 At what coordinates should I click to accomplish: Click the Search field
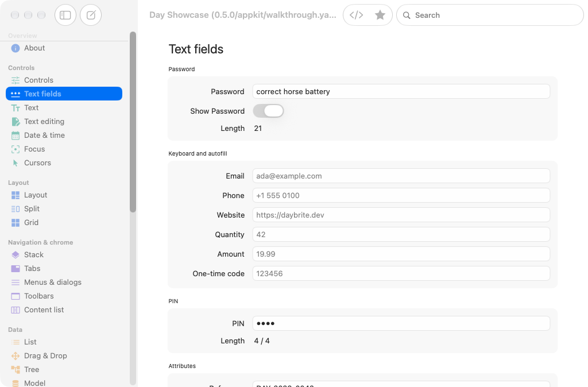(490, 15)
